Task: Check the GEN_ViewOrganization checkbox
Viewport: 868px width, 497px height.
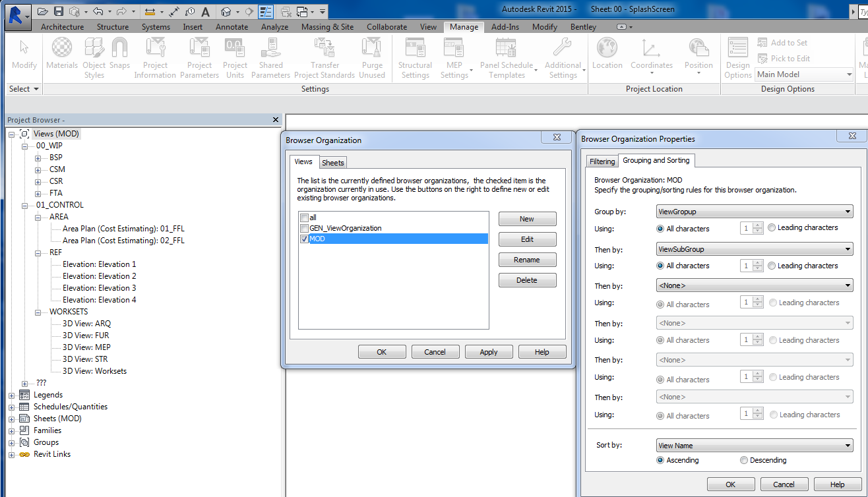Action: click(304, 229)
